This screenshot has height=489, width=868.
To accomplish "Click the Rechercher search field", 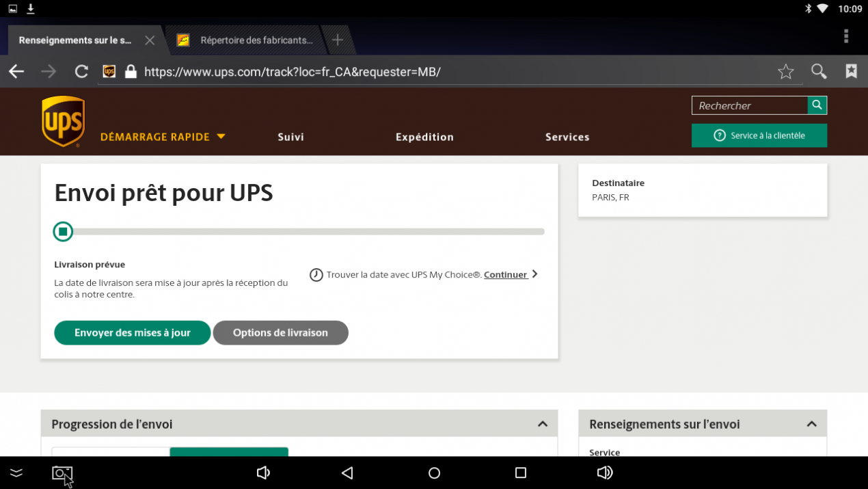I will (x=750, y=105).
